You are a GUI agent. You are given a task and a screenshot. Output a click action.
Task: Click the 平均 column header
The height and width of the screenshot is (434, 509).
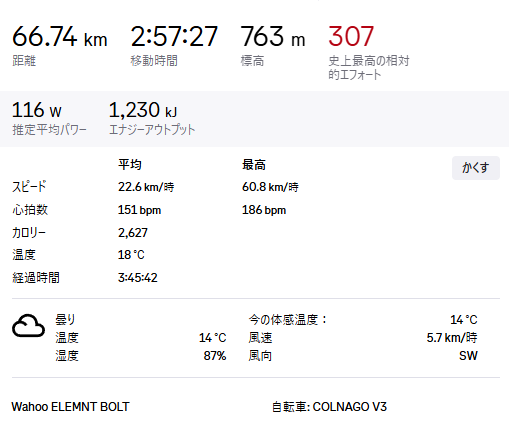[130, 165]
